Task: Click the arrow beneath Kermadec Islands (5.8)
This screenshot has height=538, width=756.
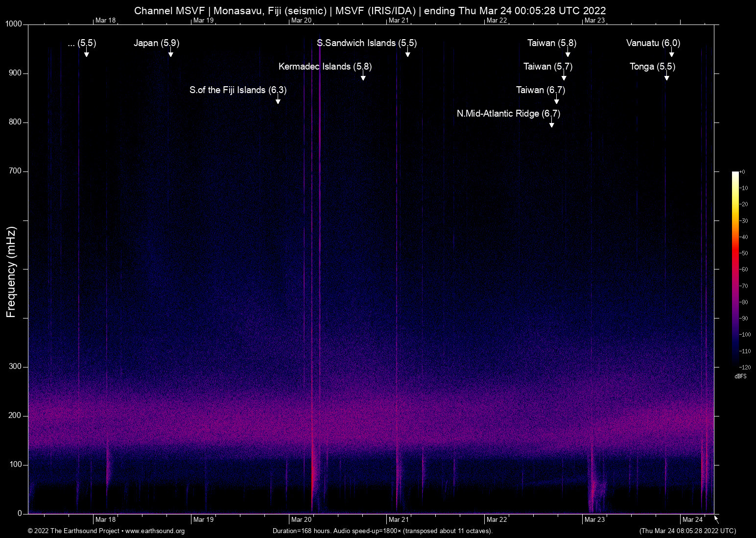Action: pyautogui.click(x=363, y=76)
